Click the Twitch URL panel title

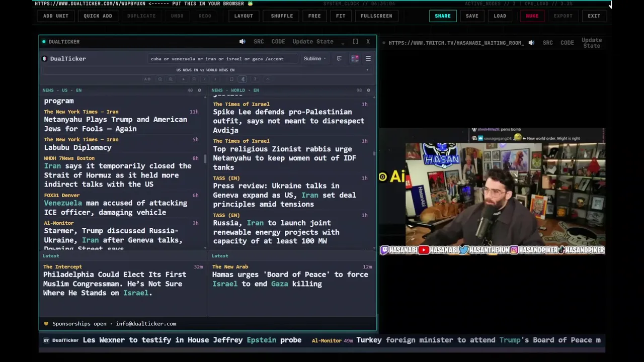tap(456, 43)
